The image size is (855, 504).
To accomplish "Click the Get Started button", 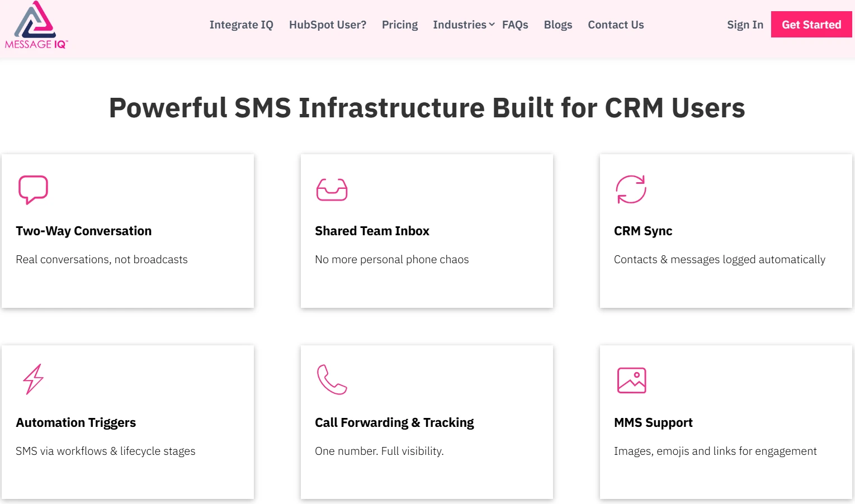I will click(811, 24).
